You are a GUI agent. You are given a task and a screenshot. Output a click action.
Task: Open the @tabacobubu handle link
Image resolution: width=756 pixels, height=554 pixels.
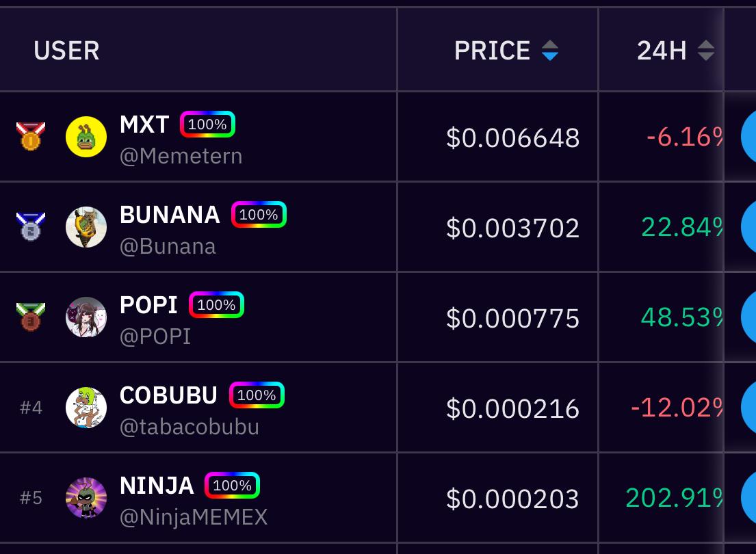[190, 427]
